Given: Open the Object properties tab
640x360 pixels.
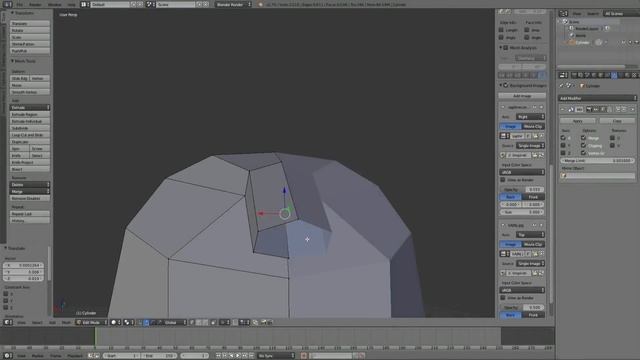Looking at the screenshot, I should pyautogui.click(x=600, y=75).
